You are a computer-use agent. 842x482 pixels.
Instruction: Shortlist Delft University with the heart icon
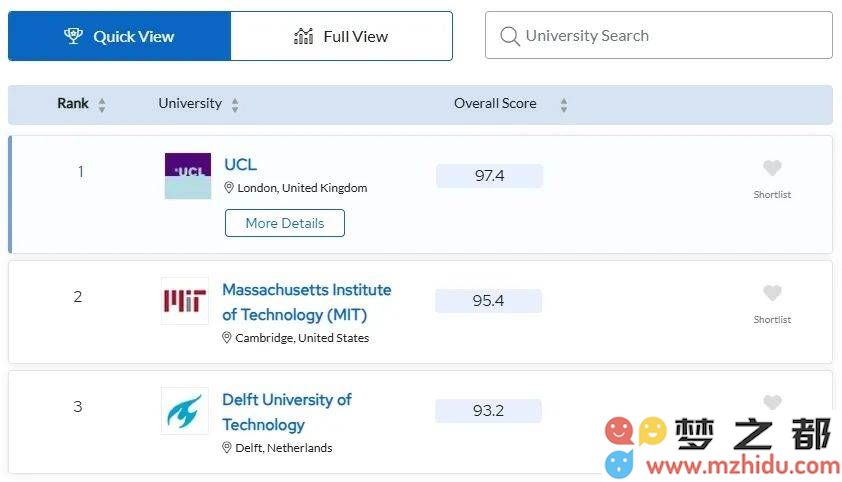point(772,402)
